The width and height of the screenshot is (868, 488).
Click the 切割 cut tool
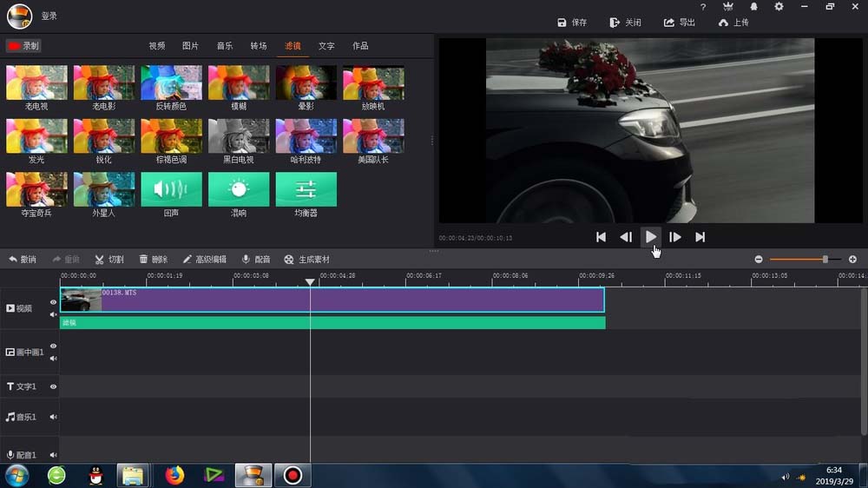109,260
